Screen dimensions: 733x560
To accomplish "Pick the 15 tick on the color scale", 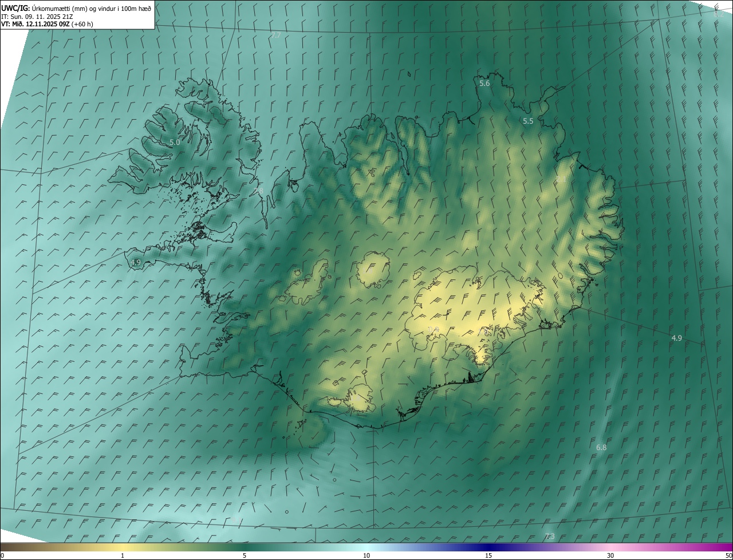I will [488, 555].
